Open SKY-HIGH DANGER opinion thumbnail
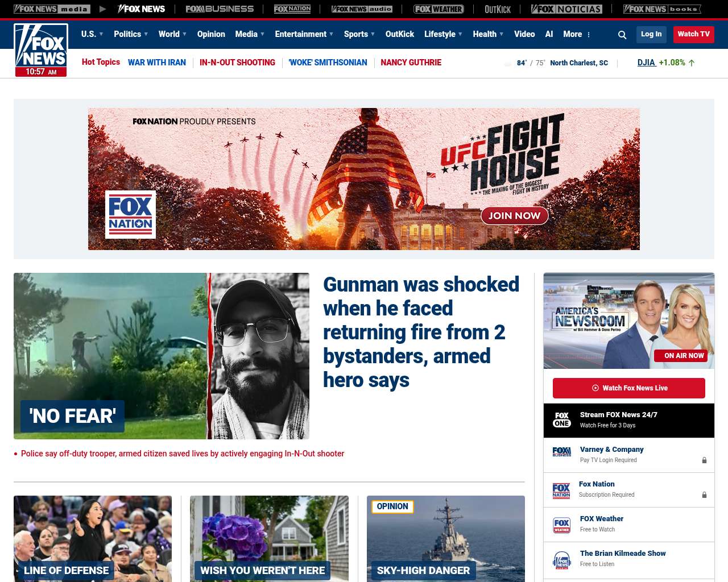The image size is (728, 582). (446, 538)
